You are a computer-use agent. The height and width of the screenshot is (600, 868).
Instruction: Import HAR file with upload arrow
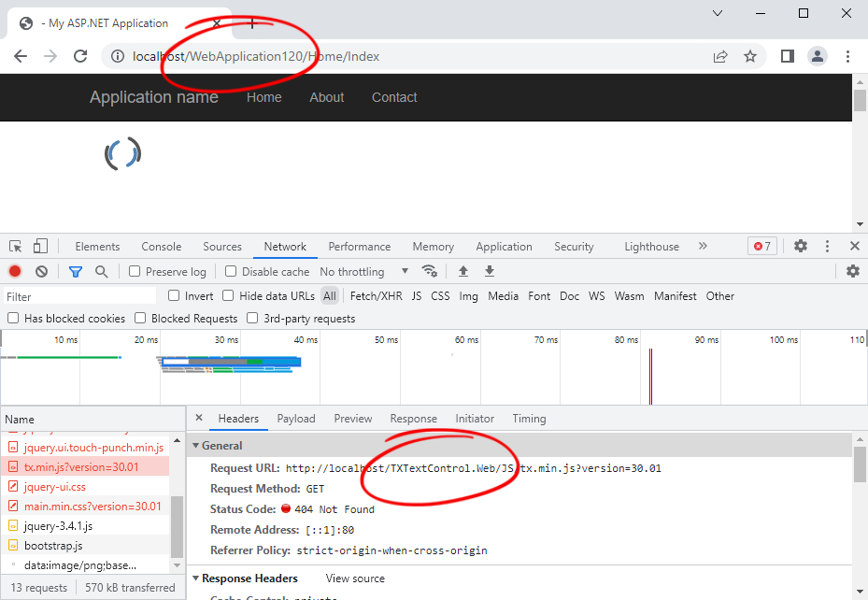(x=463, y=271)
